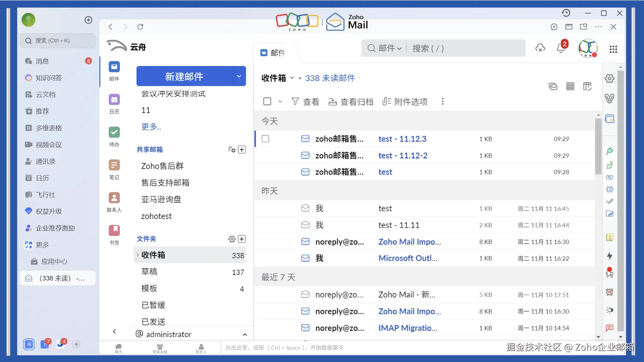Open the 频道及组 bottom button
The height and width of the screenshot is (362, 644).
160,348
